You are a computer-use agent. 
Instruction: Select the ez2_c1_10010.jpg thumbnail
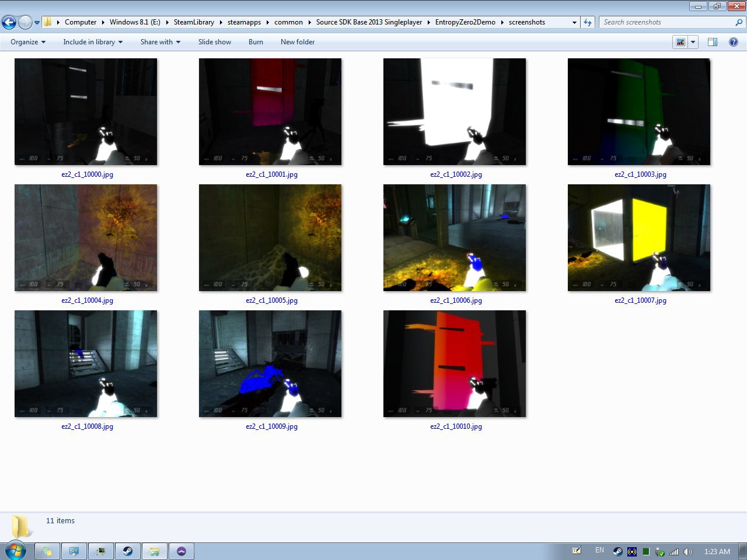point(455,363)
